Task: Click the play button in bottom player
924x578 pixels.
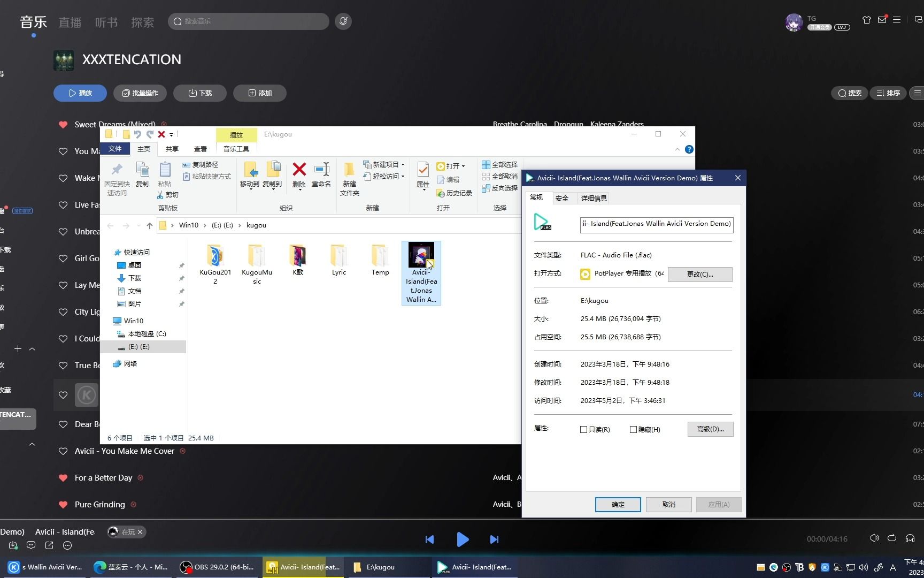Action: pyautogui.click(x=463, y=539)
